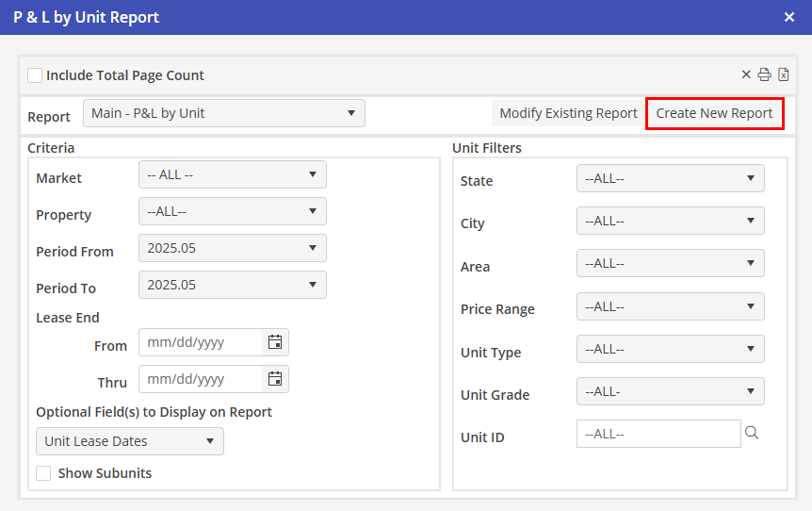Click the Lease End From date field
Image resolution: width=812 pixels, height=511 pixels.
coord(200,342)
